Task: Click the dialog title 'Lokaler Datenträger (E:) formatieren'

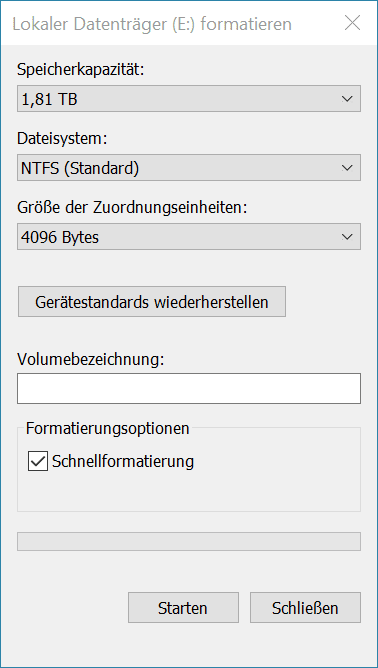Action: tap(152, 24)
